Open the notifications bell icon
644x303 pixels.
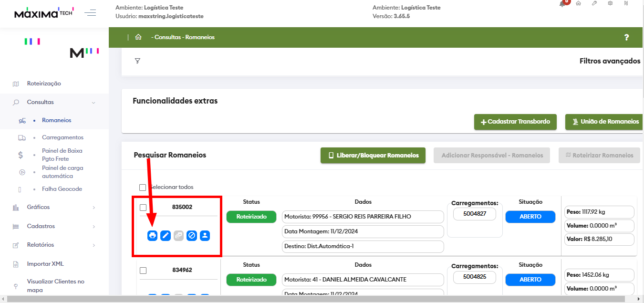pos(562,4)
